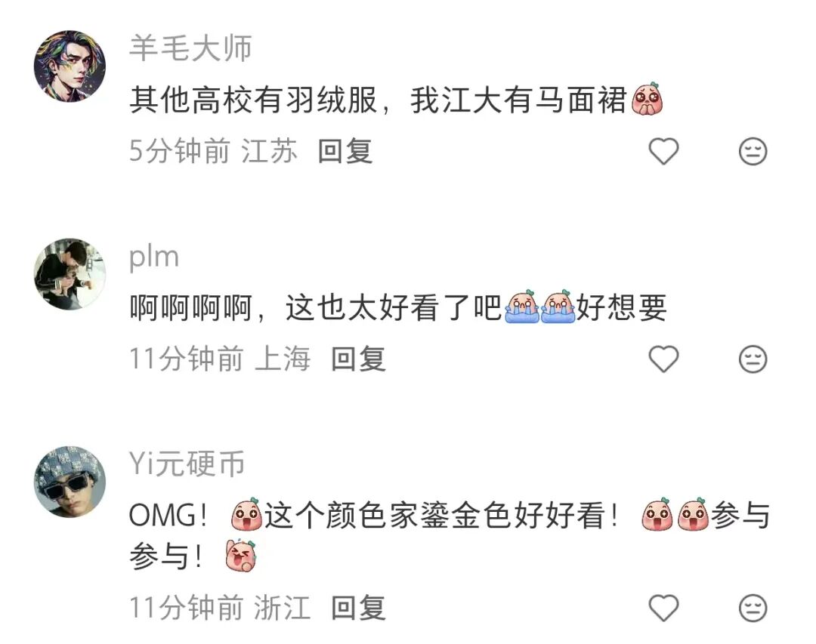Open the Yi元硬币 username link

(187, 463)
